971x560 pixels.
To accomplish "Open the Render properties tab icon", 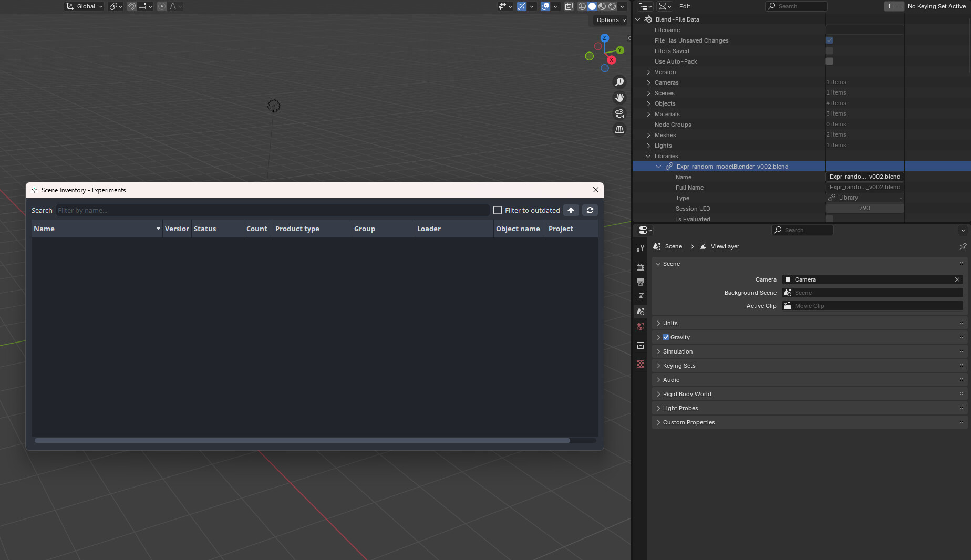I will pos(640,267).
